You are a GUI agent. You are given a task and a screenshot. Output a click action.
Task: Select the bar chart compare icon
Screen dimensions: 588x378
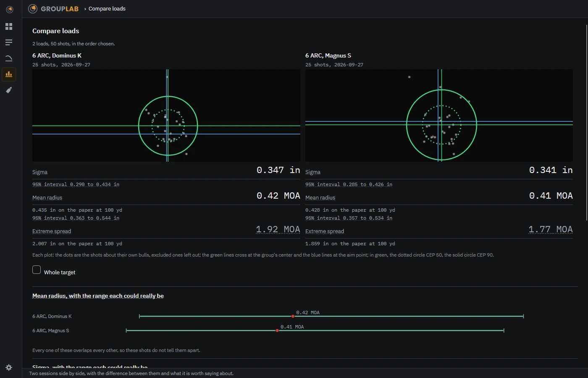(x=9, y=74)
